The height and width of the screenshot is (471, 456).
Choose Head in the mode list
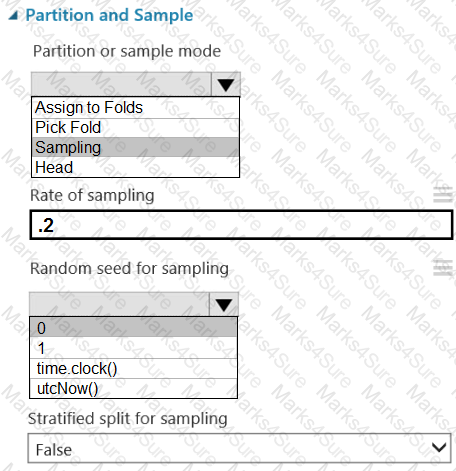135,167
